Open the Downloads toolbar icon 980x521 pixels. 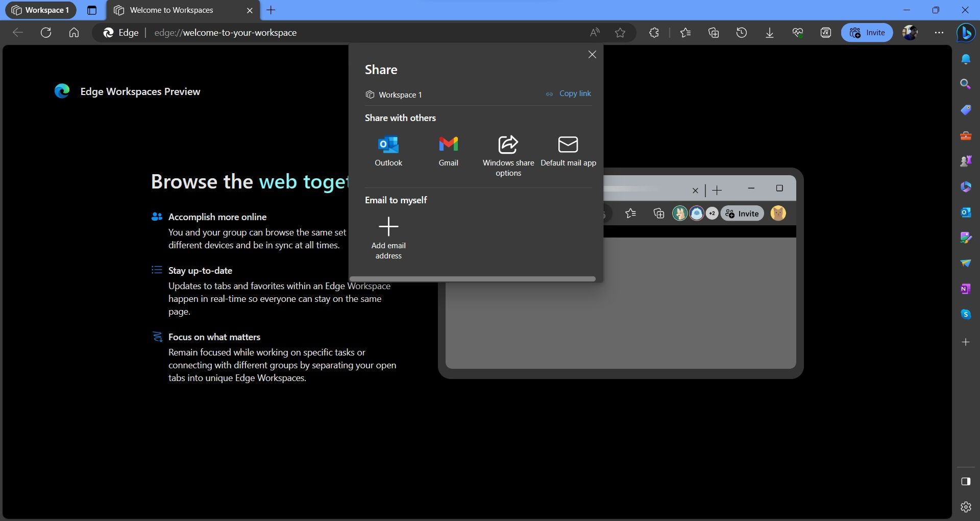coord(769,32)
